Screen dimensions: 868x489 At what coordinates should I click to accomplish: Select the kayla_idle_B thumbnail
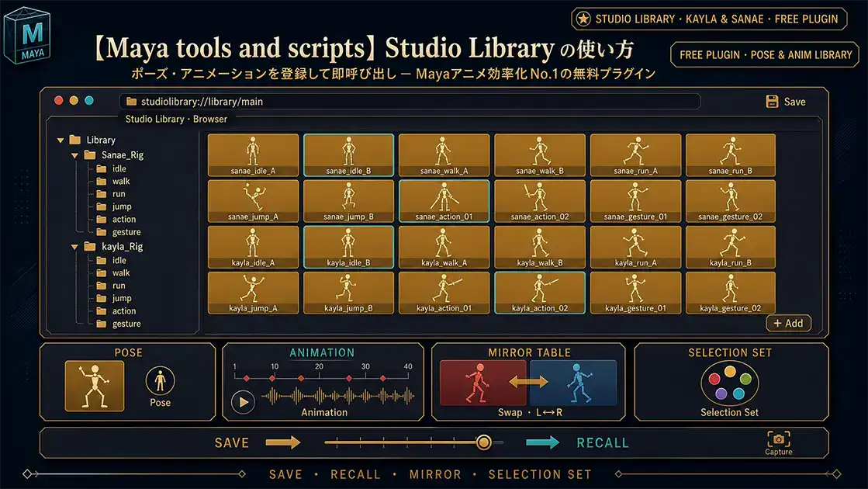[349, 247]
